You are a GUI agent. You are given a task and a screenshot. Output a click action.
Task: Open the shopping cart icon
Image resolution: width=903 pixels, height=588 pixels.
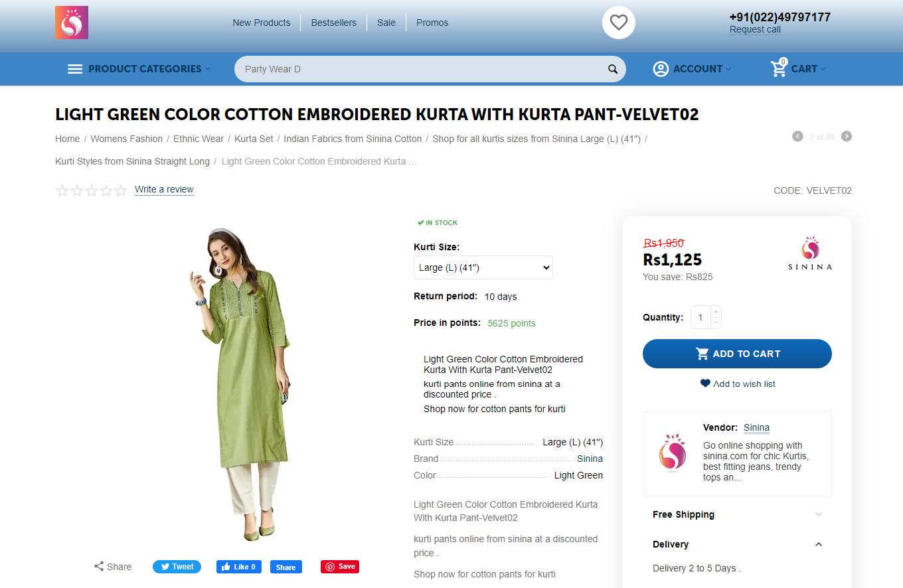(x=779, y=68)
